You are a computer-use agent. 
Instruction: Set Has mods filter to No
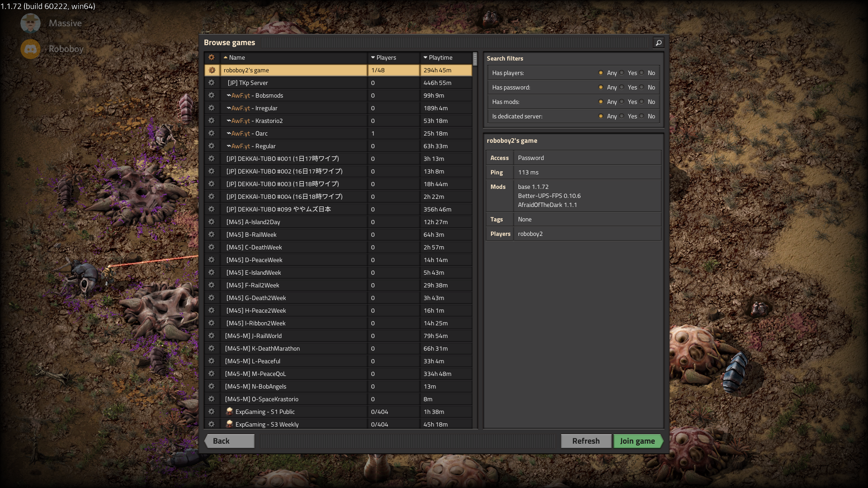642,102
